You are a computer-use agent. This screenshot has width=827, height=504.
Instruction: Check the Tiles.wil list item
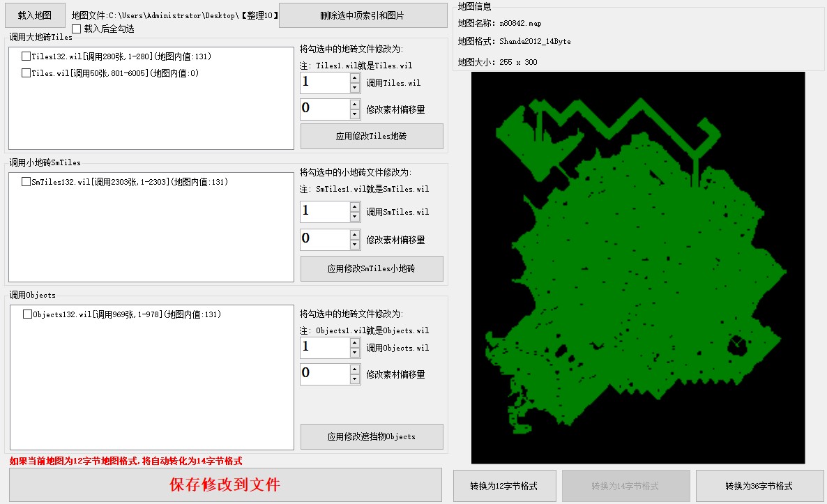tap(26, 73)
